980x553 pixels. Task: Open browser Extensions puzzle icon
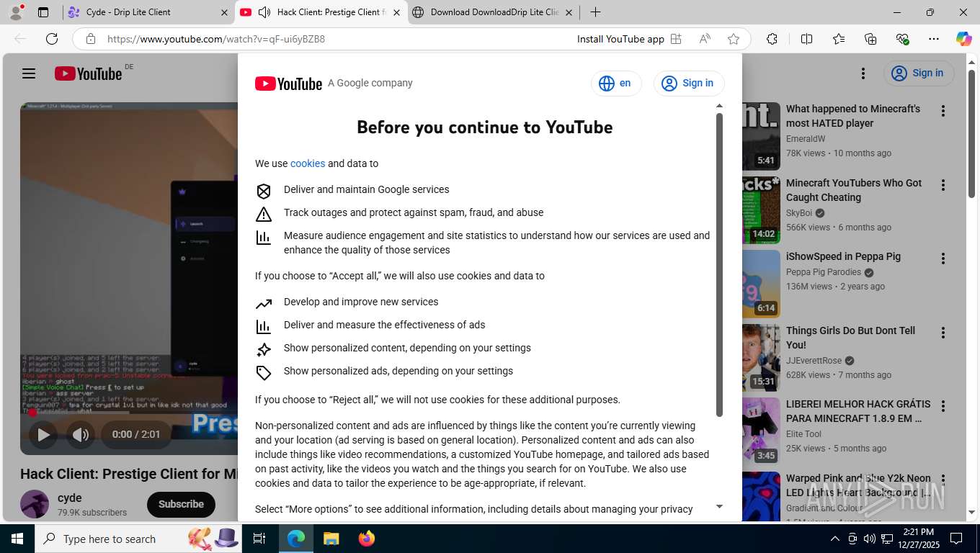[x=772, y=39]
